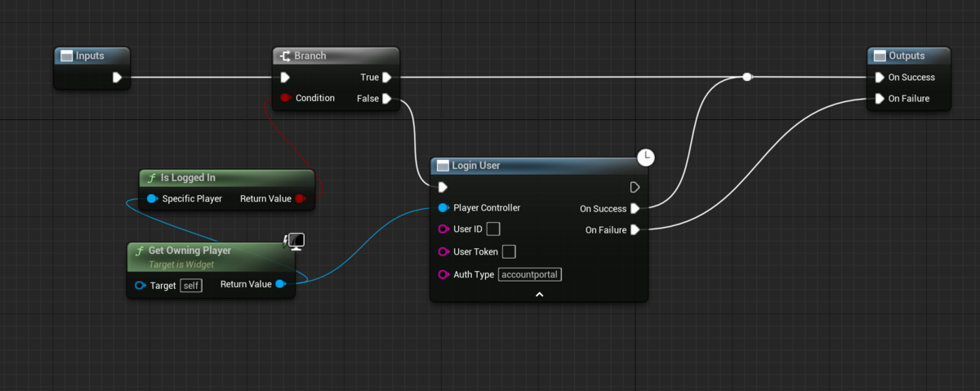This screenshot has width=980, height=391.
Task: Click the Login User execution input pin
Action: pyautogui.click(x=443, y=187)
